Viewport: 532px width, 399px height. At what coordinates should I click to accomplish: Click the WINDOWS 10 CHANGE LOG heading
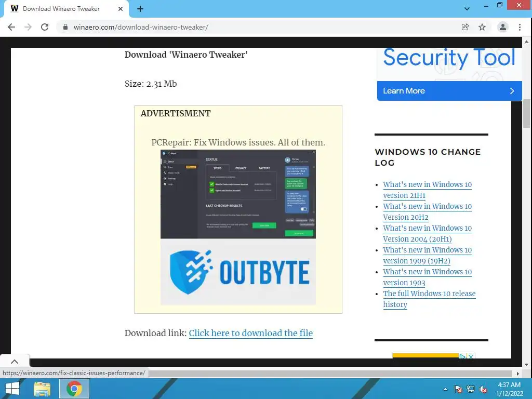pos(428,157)
